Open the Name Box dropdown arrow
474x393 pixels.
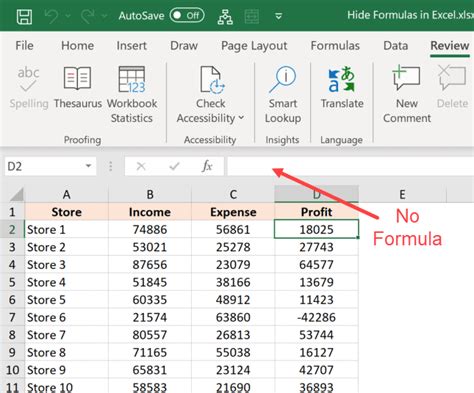pos(88,166)
